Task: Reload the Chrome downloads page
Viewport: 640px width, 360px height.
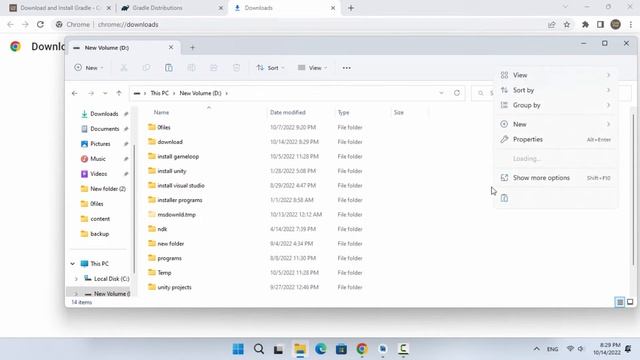Action: [40, 24]
